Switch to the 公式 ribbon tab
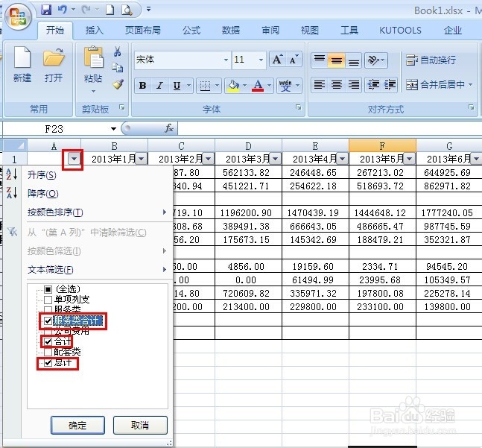 click(x=191, y=30)
